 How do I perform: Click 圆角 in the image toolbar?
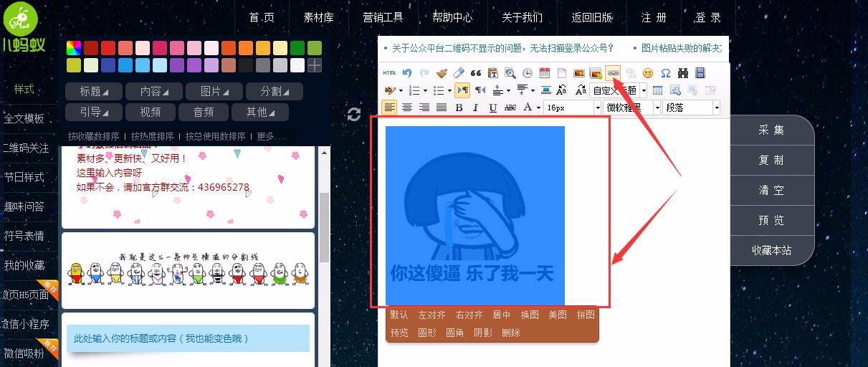[454, 333]
